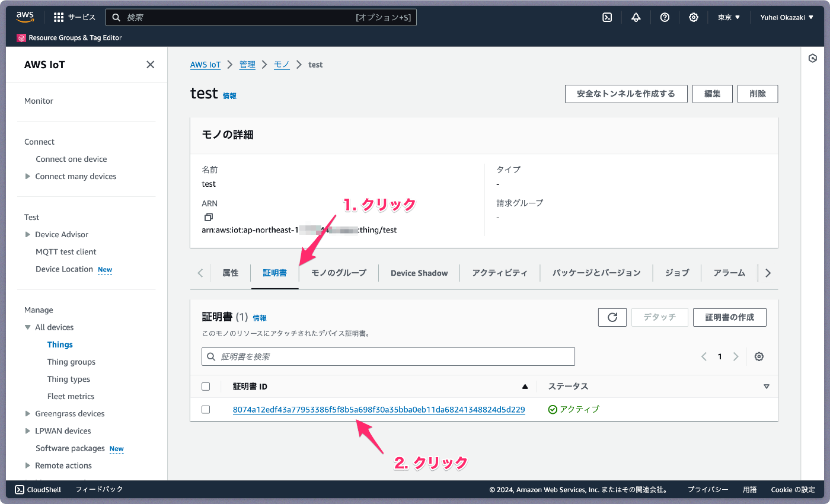Open the services grid menu icon
Screen dimensions: 830x504
coord(59,18)
